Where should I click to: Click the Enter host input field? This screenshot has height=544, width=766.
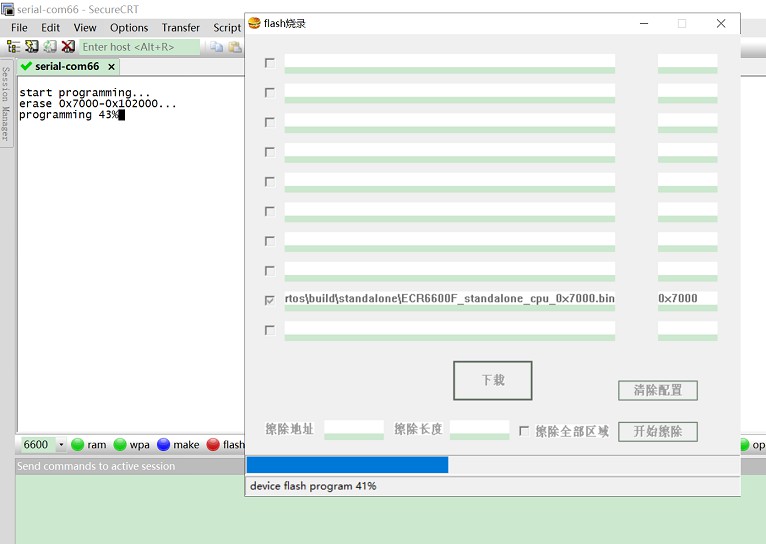coord(138,47)
